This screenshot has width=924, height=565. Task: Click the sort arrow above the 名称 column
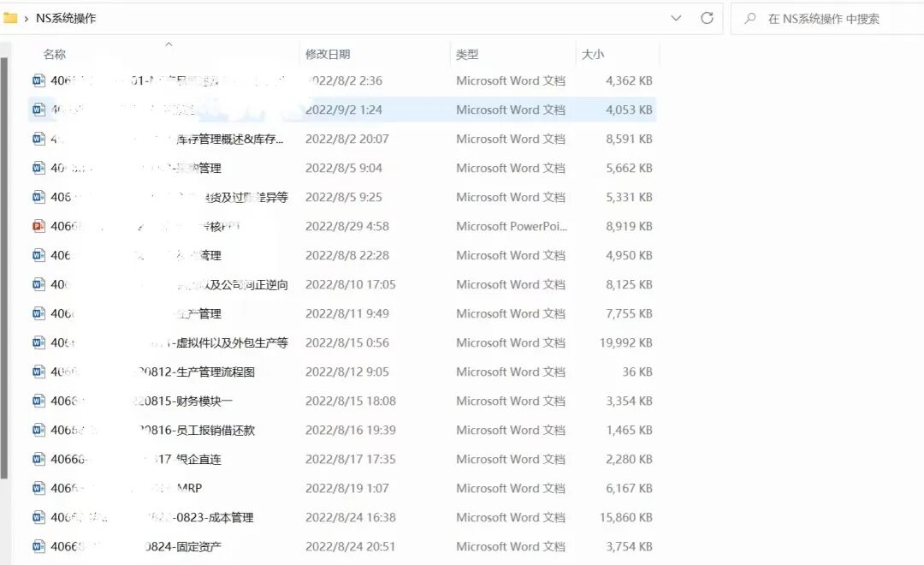[169, 45]
